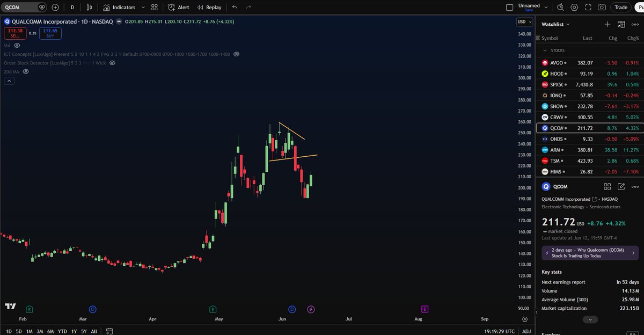The height and width of the screenshot is (335, 644).
Task: Add symbol to watchlist plus icon
Action: (608, 24)
